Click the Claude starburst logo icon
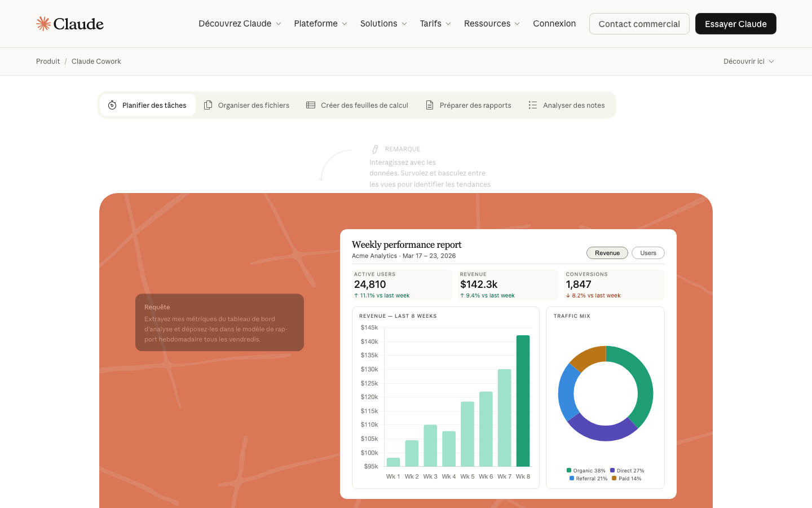Viewport: 812px width, 508px height. 43,24
